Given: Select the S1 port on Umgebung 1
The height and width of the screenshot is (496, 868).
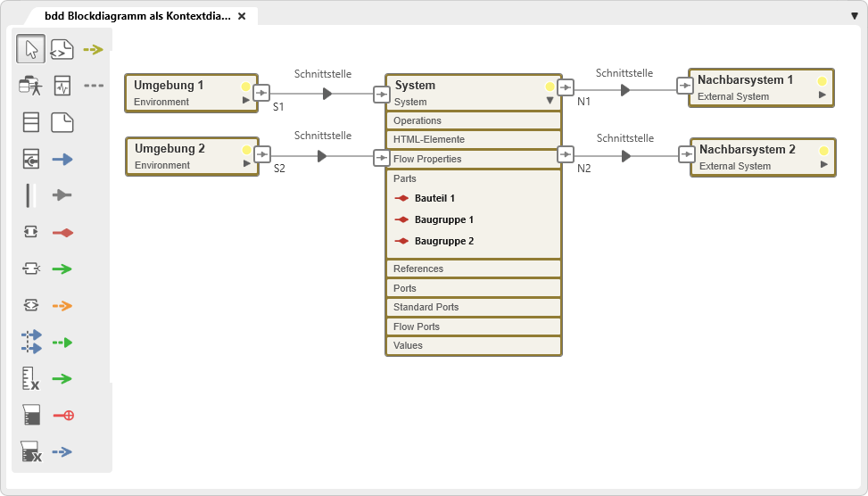Looking at the screenshot, I should [x=261, y=92].
